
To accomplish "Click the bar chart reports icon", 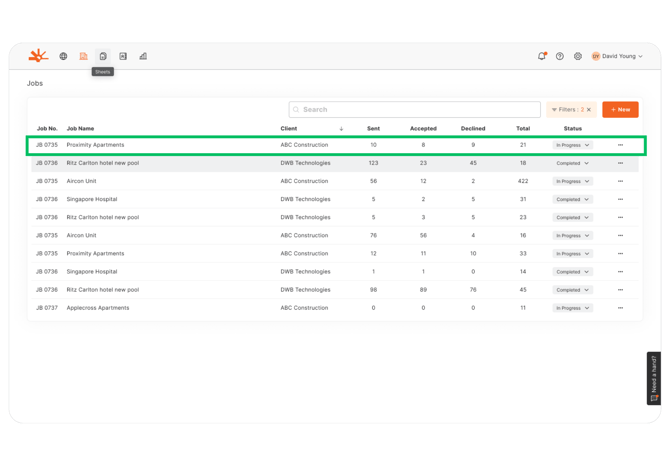I will point(143,56).
